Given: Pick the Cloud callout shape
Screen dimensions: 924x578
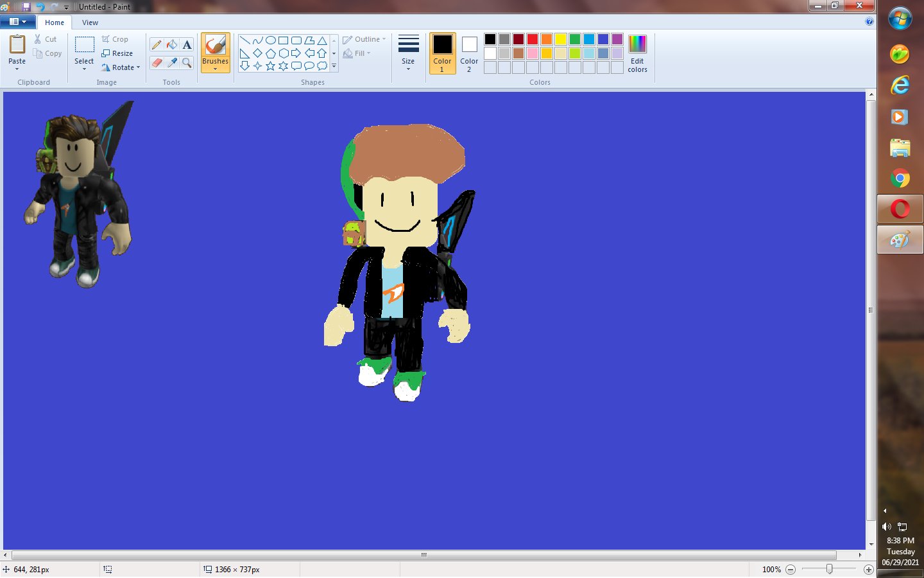Looking at the screenshot, I should [x=322, y=66].
